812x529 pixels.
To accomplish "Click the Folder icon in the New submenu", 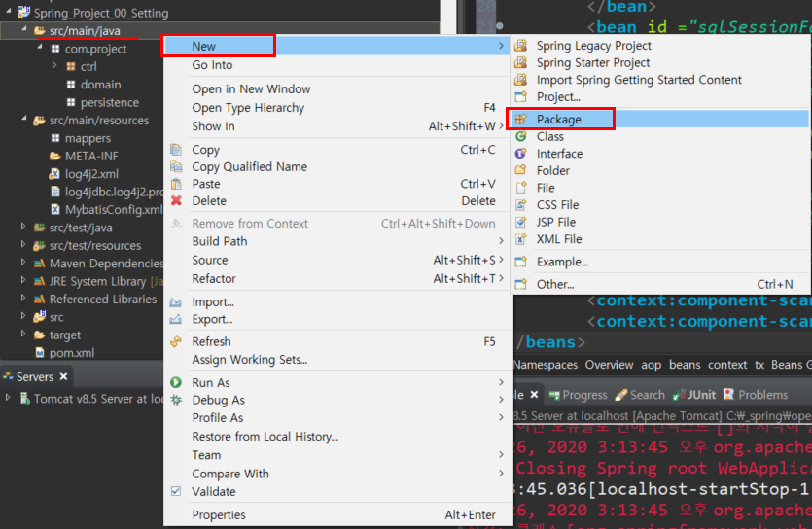I will [x=521, y=170].
